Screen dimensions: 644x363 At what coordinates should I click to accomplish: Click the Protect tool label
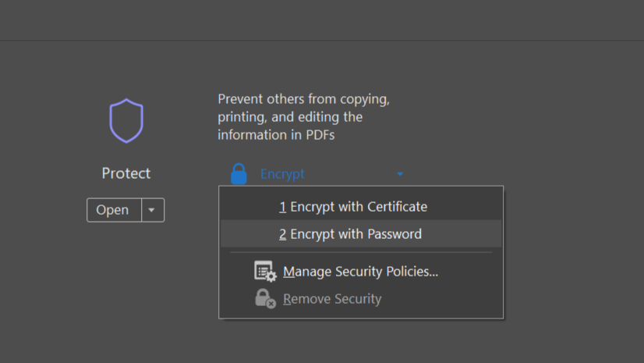[126, 173]
